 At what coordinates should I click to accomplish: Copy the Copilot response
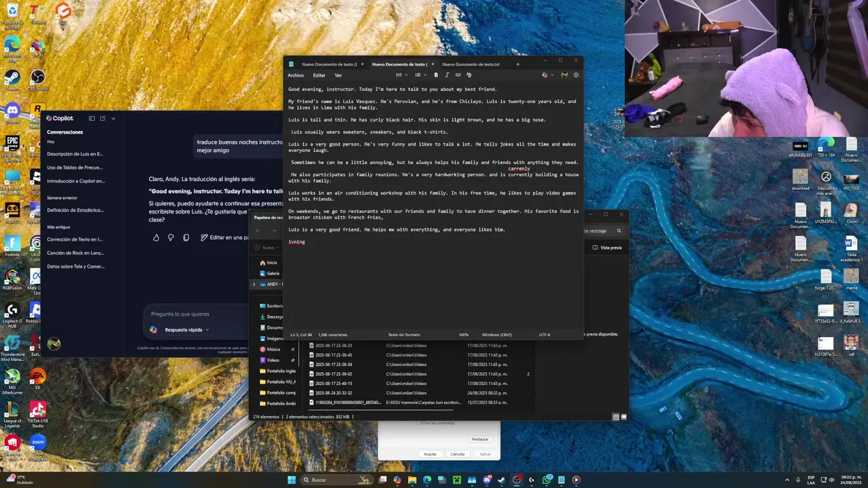[x=186, y=237]
